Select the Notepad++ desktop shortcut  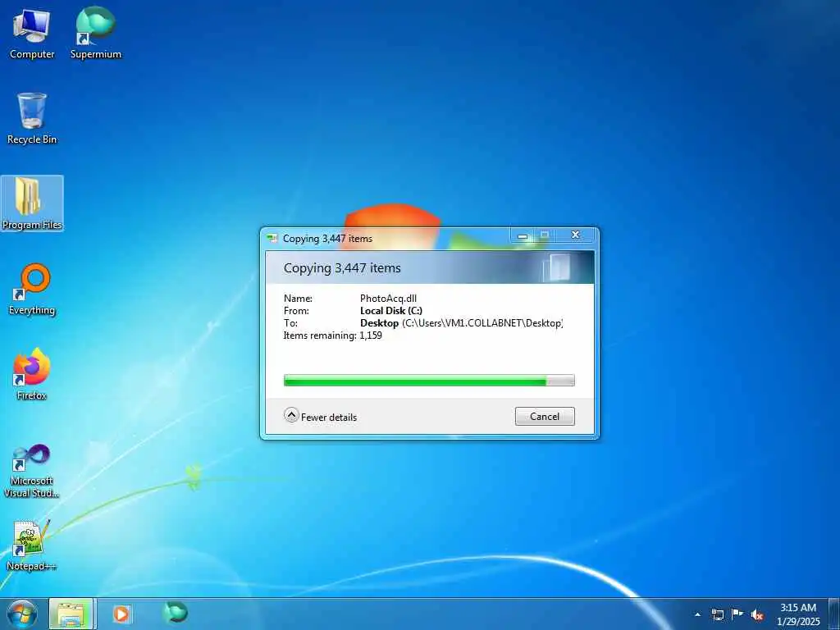click(32, 546)
